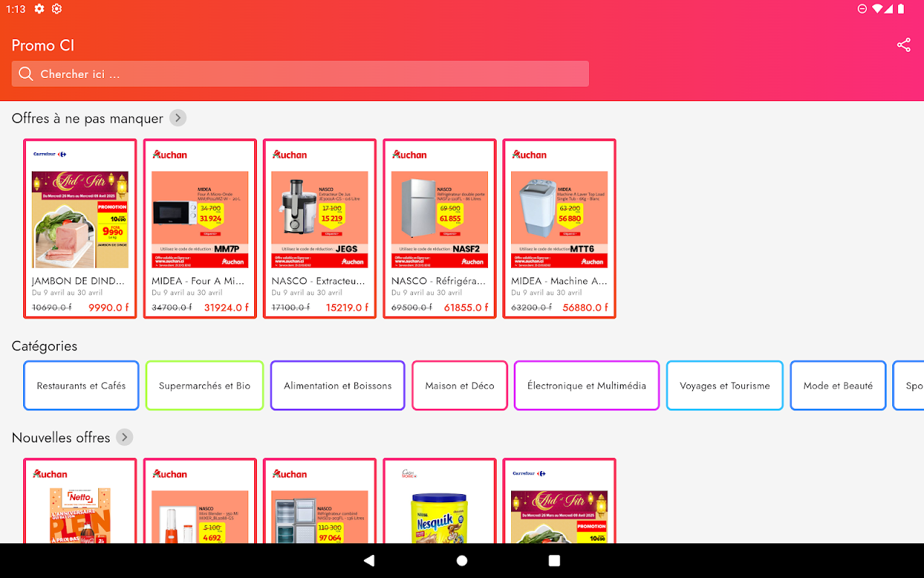Tap the store logo on the Nesquik card
924x578 pixels.
tap(410, 474)
